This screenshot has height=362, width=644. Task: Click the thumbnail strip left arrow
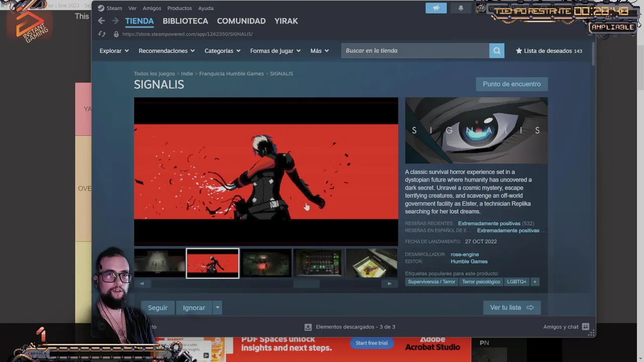pos(142,284)
